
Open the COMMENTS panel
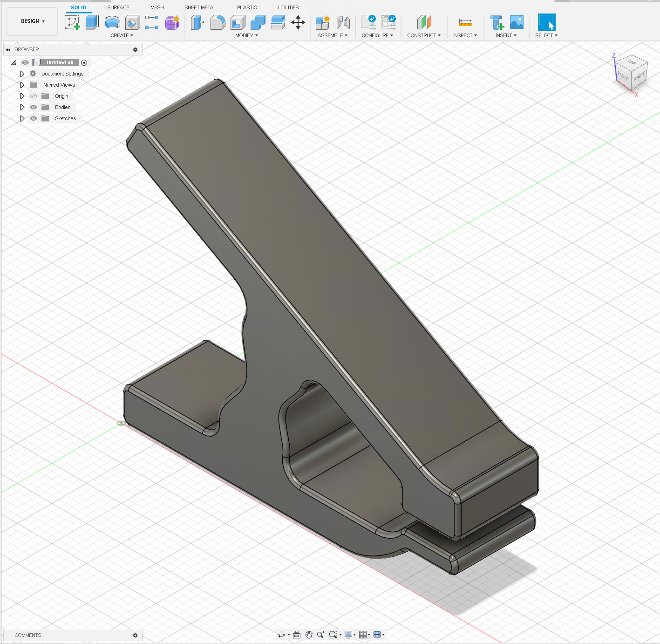(27, 635)
